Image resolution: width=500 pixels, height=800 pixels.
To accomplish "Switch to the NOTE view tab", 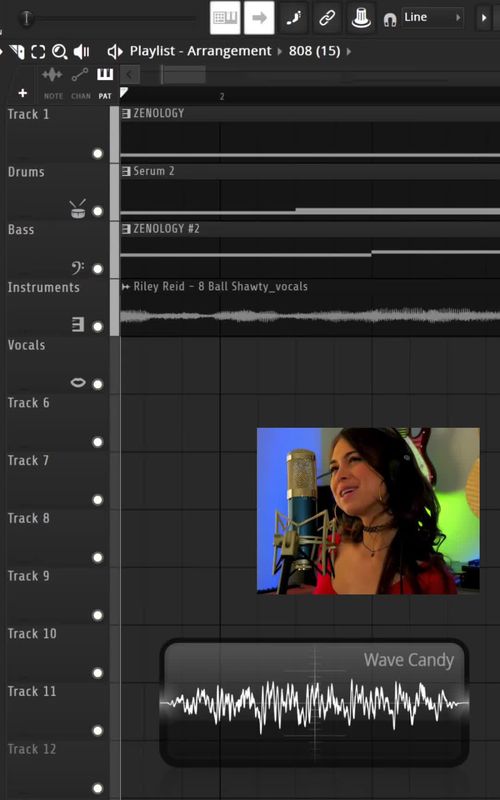I will coord(53,84).
